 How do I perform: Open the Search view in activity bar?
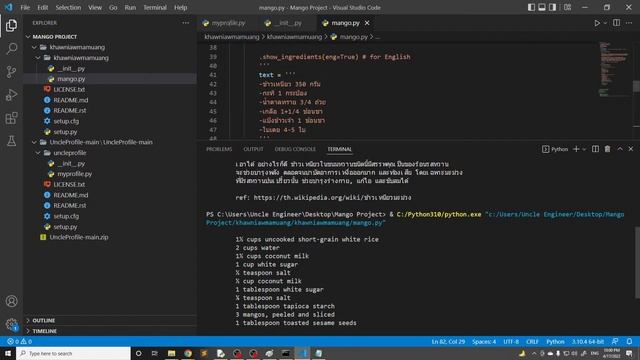tap(11, 49)
